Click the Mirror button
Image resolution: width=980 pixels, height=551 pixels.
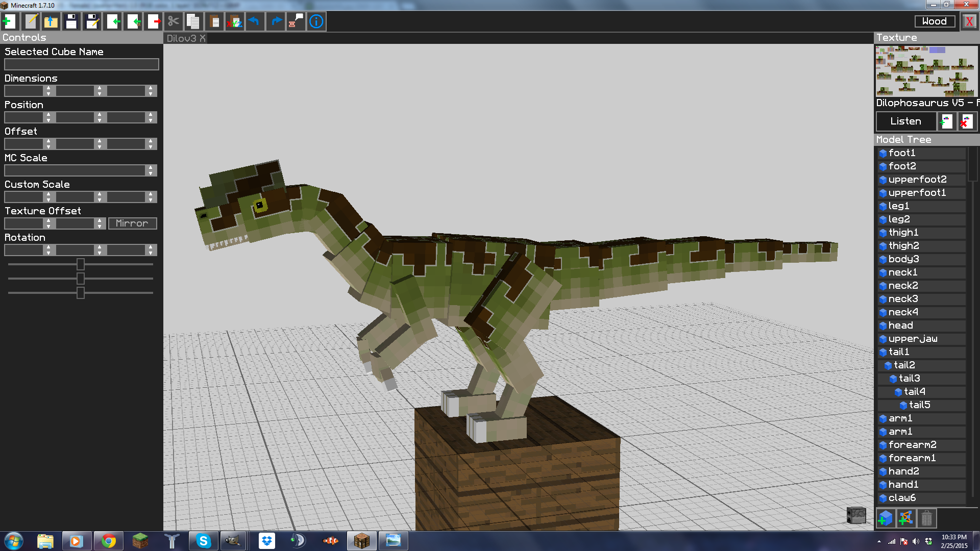pyautogui.click(x=132, y=223)
